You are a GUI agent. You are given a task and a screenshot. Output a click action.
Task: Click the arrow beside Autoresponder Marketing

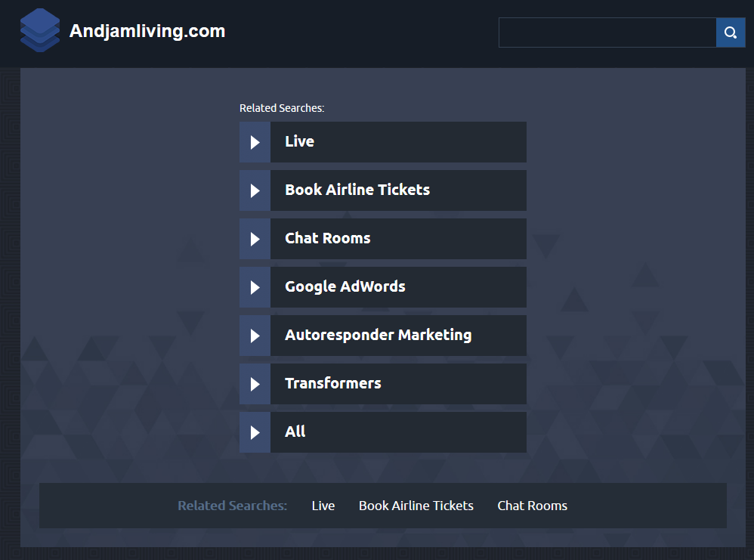[255, 336]
